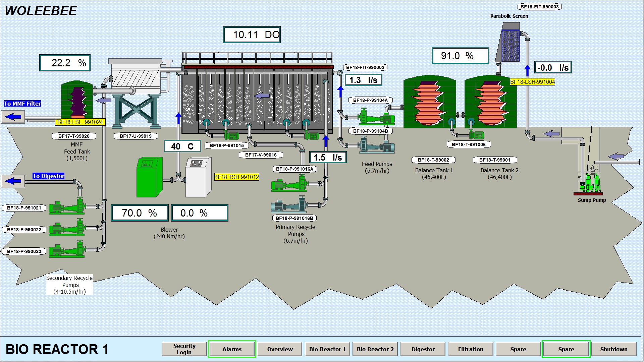Click the balance tank transfer pump BF18-T-991006
Screen dimensions: 644x362
[476, 135]
